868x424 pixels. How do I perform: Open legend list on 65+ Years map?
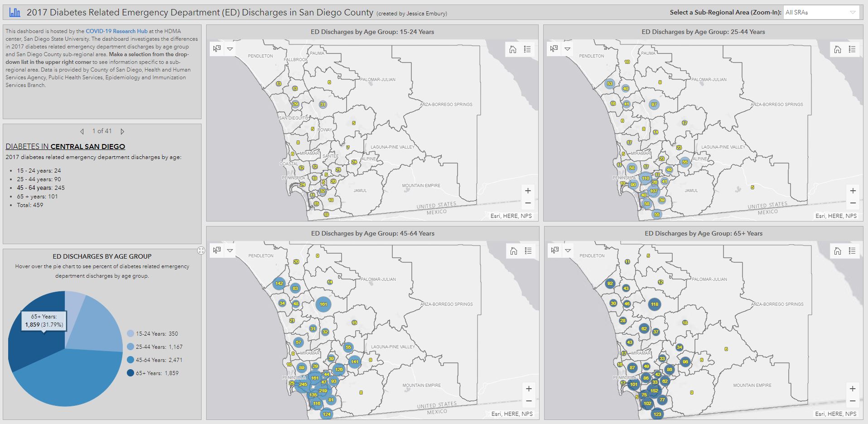pyautogui.click(x=852, y=251)
